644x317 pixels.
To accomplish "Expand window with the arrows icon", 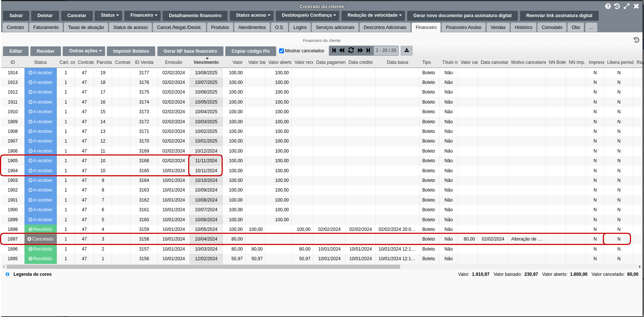I will [627, 6].
